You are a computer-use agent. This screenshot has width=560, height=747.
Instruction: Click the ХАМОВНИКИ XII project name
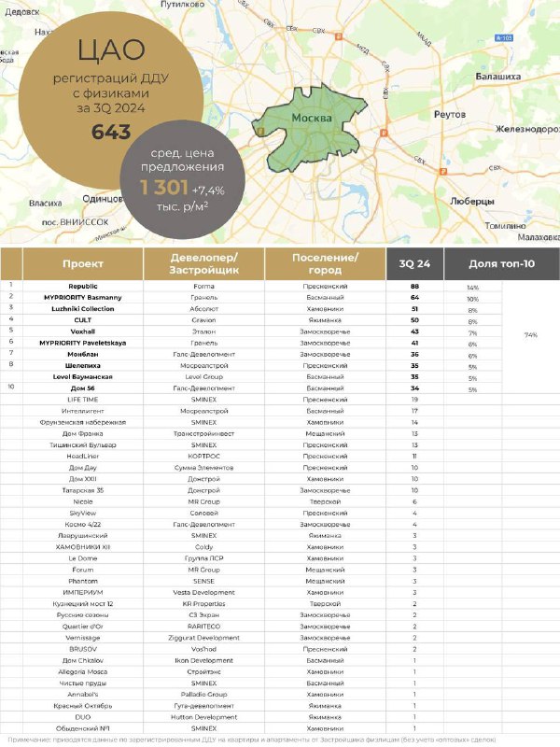tap(83, 547)
